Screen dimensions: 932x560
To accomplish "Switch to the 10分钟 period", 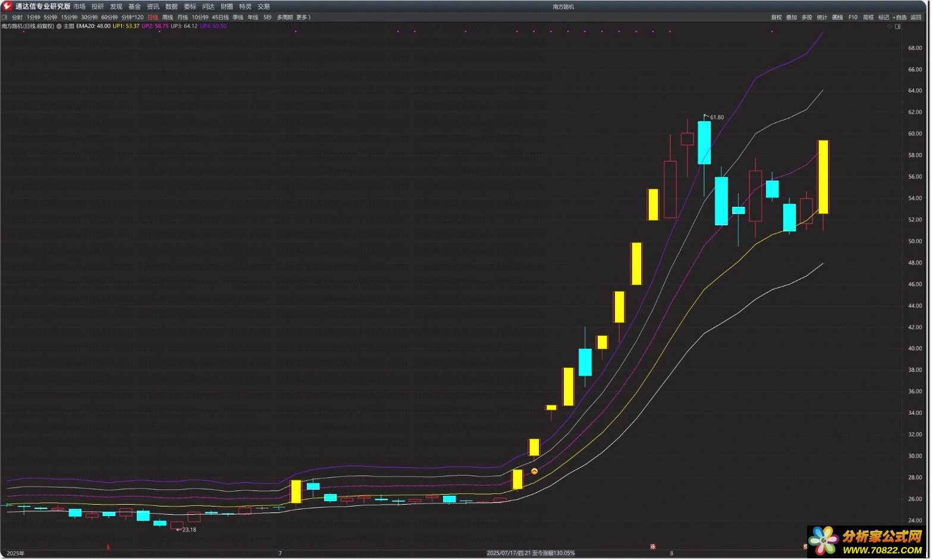I will (200, 17).
